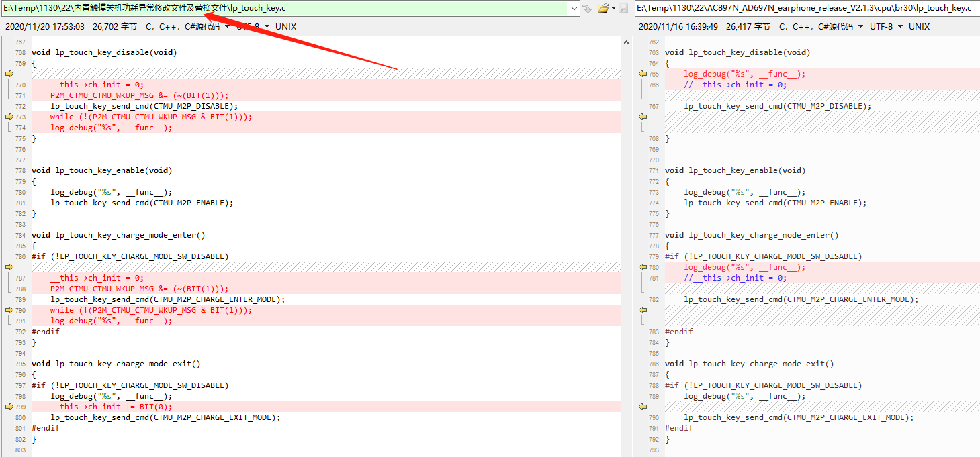Expand the left file path history dropdown
The width and height of the screenshot is (980, 457).
pos(573,8)
